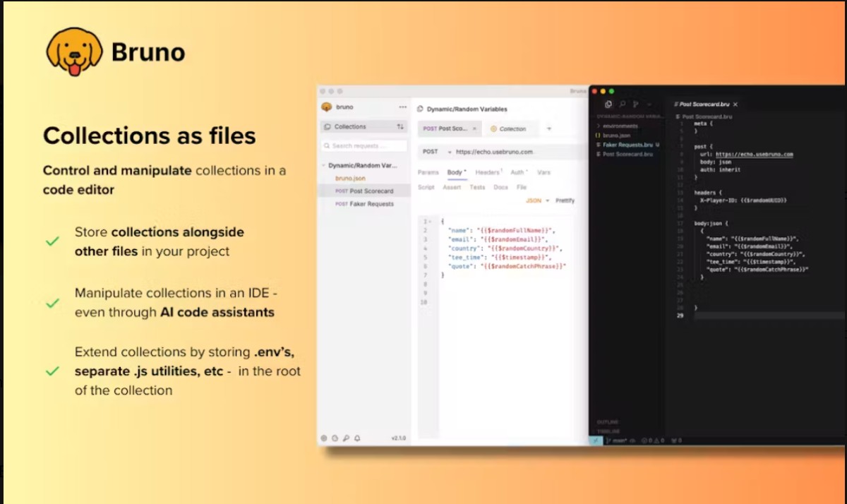Image resolution: width=847 pixels, height=504 pixels.
Task: Click the "quote" line in Bruno body editor
Action: click(x=507, y=266)
